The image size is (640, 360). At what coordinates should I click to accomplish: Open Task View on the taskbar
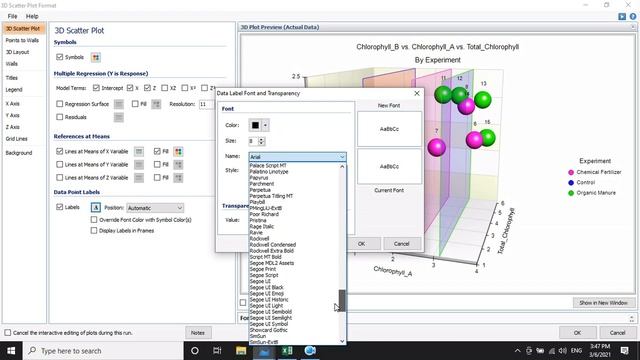coord(217,351)
